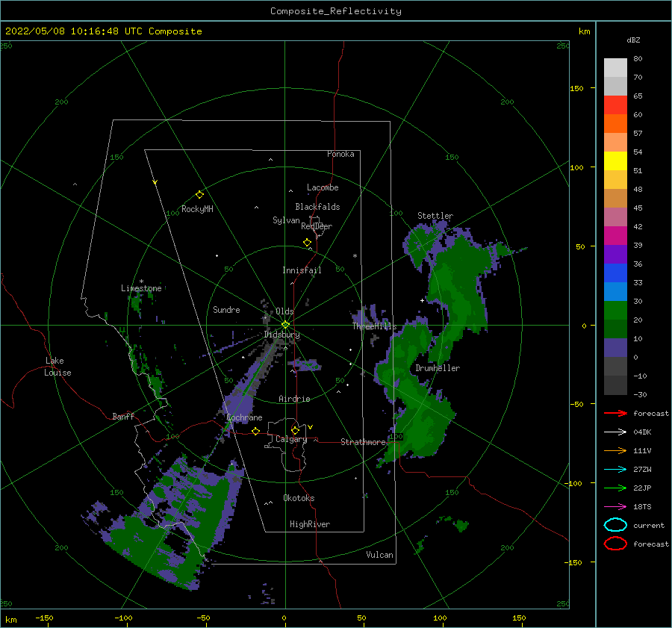Click the white cross marker west of Stettler echo
Viewport: 672px width, 628px height.
[422, 300]
